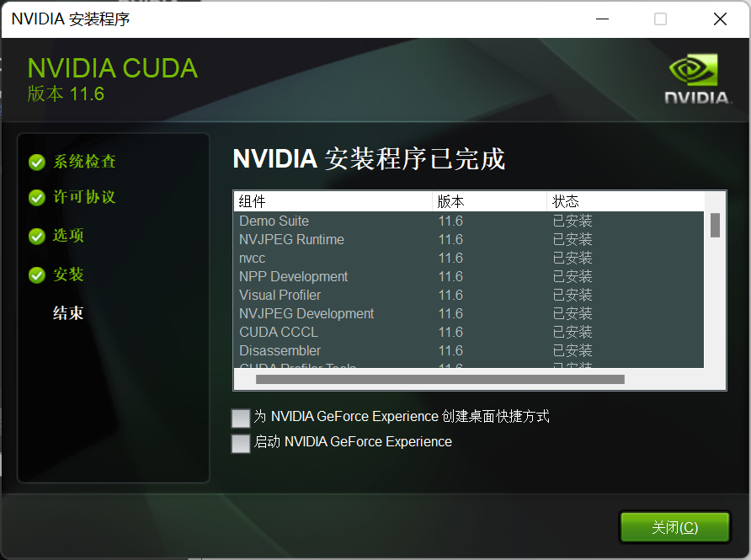Screen dimensions: 751x560
Task: Click the vertical scrollbar thumb of component list
Action: [x=715, y=225]
